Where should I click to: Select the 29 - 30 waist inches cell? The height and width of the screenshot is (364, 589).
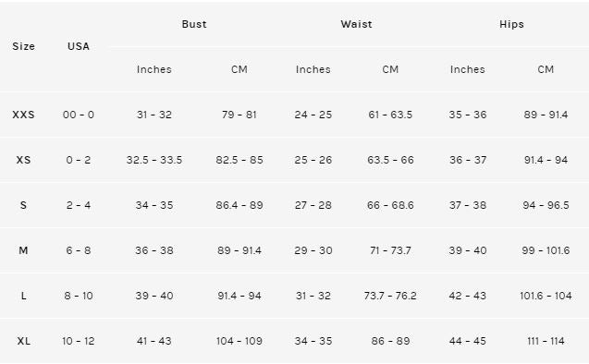tap(313, 250)
